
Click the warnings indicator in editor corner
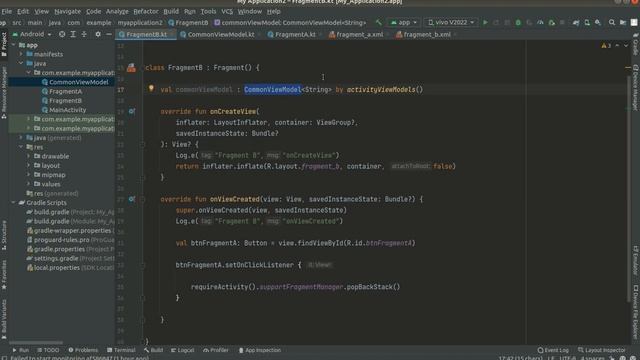pos(606,46)
